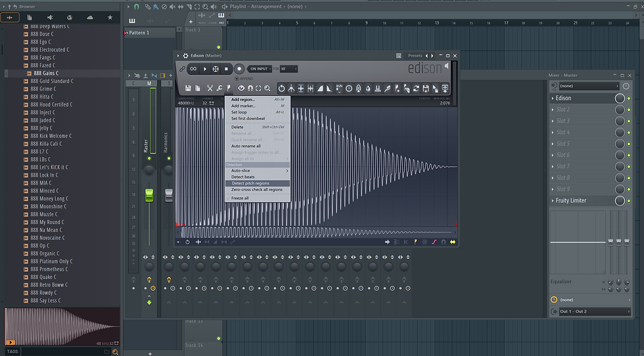
Task: Open Edison's file save (disk) menu
Action: 188,88
